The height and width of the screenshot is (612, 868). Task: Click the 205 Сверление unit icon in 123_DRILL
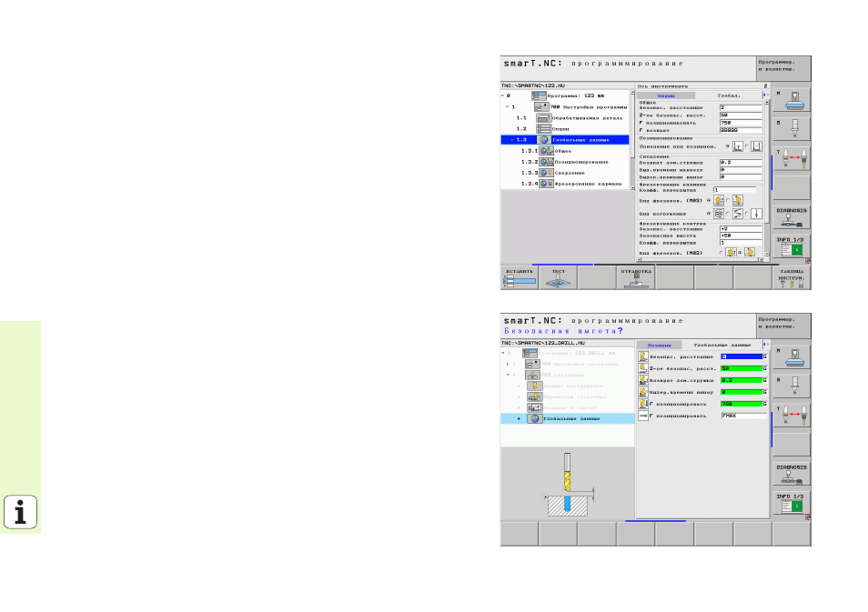click(532, 375)
